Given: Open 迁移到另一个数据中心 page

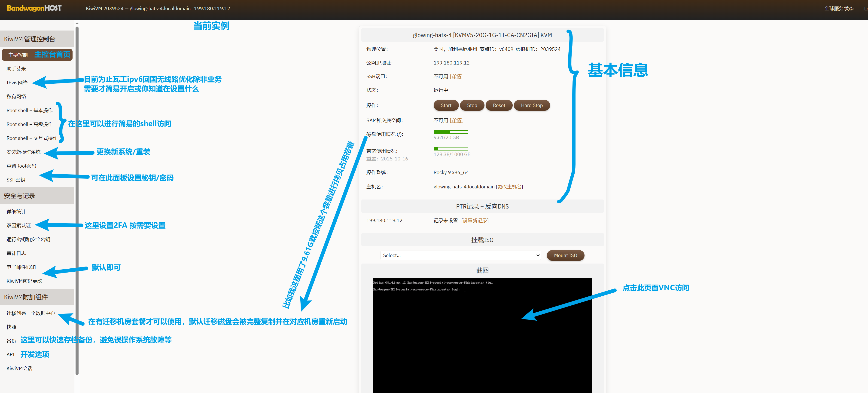Looking at the screenshot, I should click(31, 313).
